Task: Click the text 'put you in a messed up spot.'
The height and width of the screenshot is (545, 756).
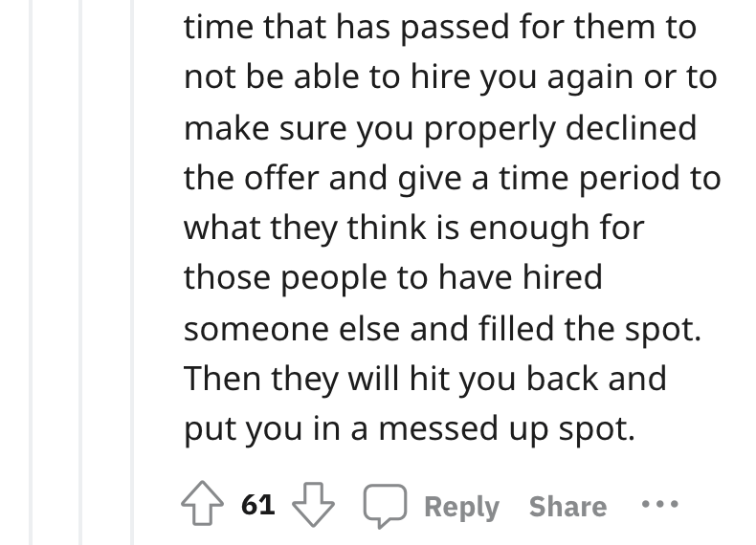Action: pos(410,430)
